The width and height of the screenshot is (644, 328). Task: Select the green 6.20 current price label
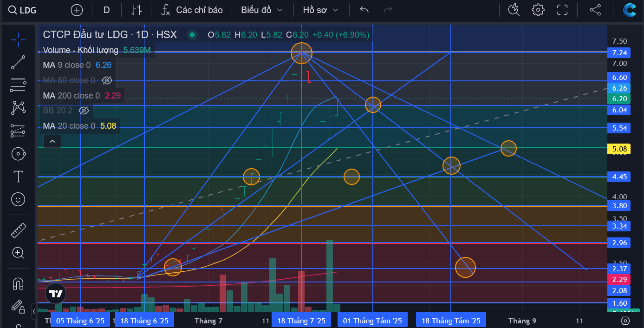pyautogui.click(x=620, y=98)
